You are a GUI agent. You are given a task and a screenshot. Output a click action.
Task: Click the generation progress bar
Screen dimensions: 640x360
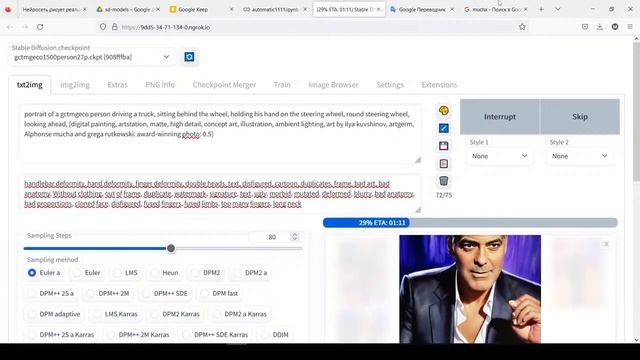[x=470, y=222]
